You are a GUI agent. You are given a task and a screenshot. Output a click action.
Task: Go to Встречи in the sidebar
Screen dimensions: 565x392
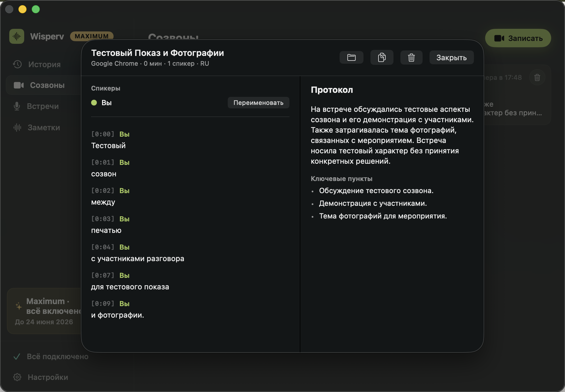pos(43,106)
